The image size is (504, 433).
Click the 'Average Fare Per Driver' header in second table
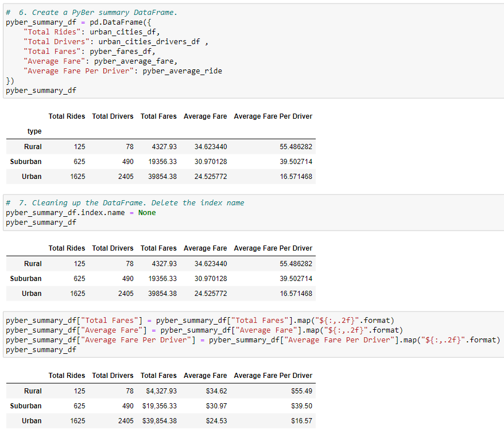pos(273,248)
